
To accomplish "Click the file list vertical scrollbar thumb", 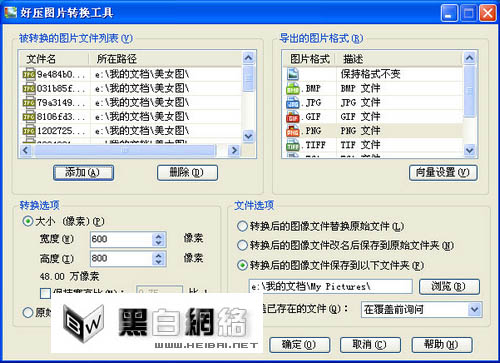I will click(248, 79).
